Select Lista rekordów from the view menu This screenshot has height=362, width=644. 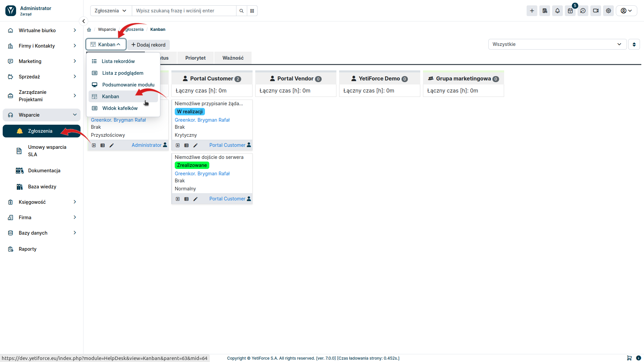tap(123, 61)
